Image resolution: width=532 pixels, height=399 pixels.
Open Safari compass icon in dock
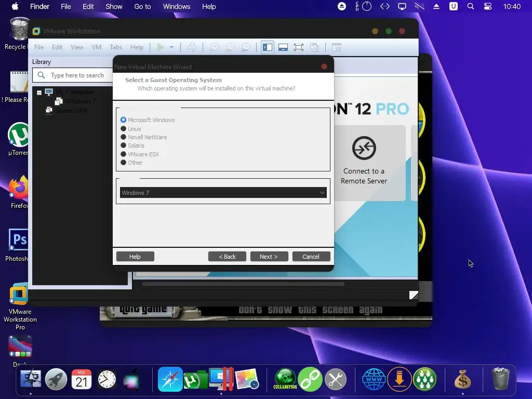[170, 379]
